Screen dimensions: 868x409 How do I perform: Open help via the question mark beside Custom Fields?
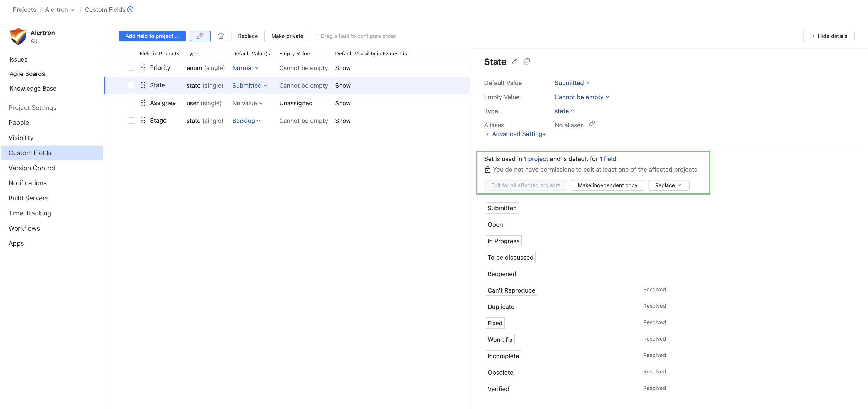click(x=130, y=9)
